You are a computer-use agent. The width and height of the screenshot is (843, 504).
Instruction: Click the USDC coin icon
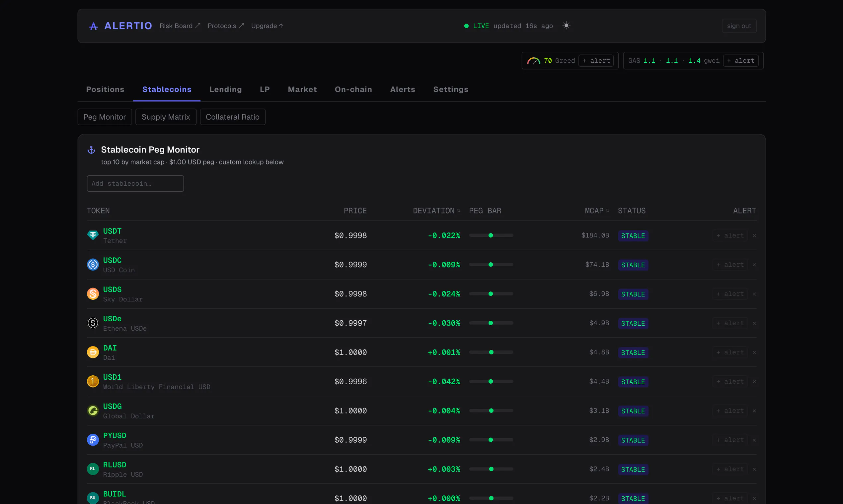click(93, 264)
